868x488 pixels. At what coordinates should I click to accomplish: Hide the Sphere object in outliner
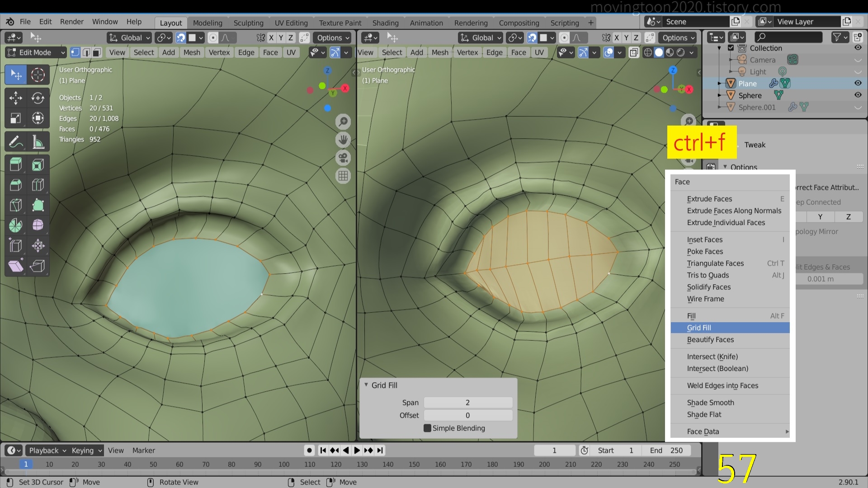858,95
